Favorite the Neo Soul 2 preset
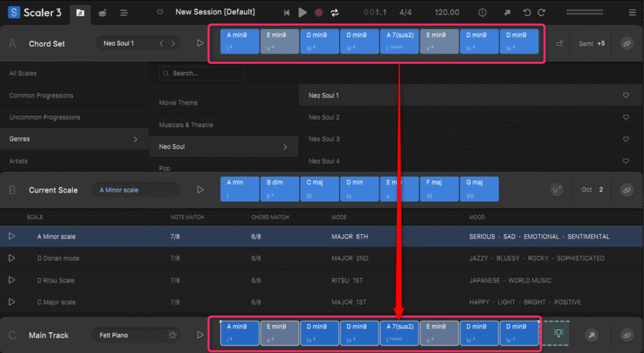644x353 pixels. tap(626, 118)
